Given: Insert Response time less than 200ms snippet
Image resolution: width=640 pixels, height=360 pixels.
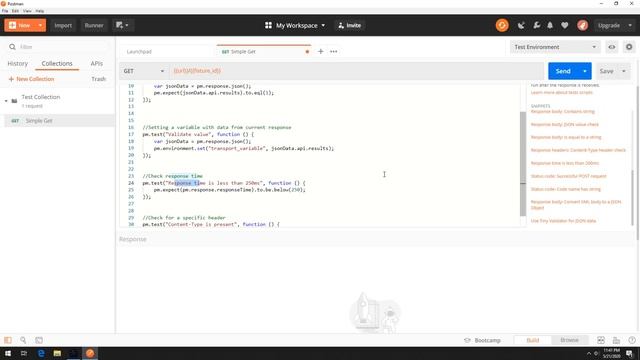Looking at the screenshot, I should [x=564, y=163].
